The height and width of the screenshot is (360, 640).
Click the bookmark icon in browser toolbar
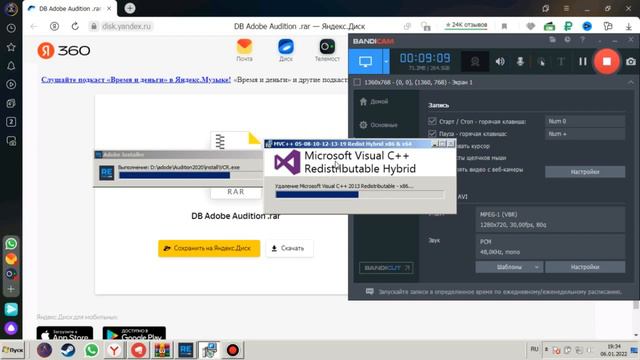coord(504,26)
